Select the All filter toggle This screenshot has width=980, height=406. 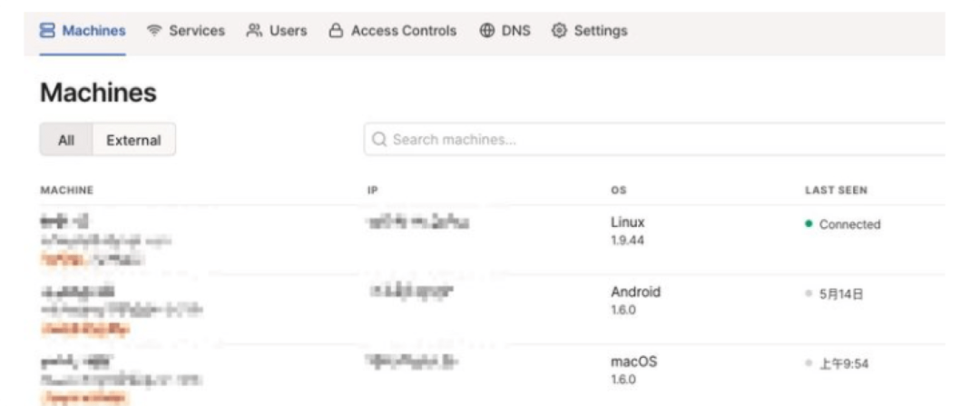point(66,140)
